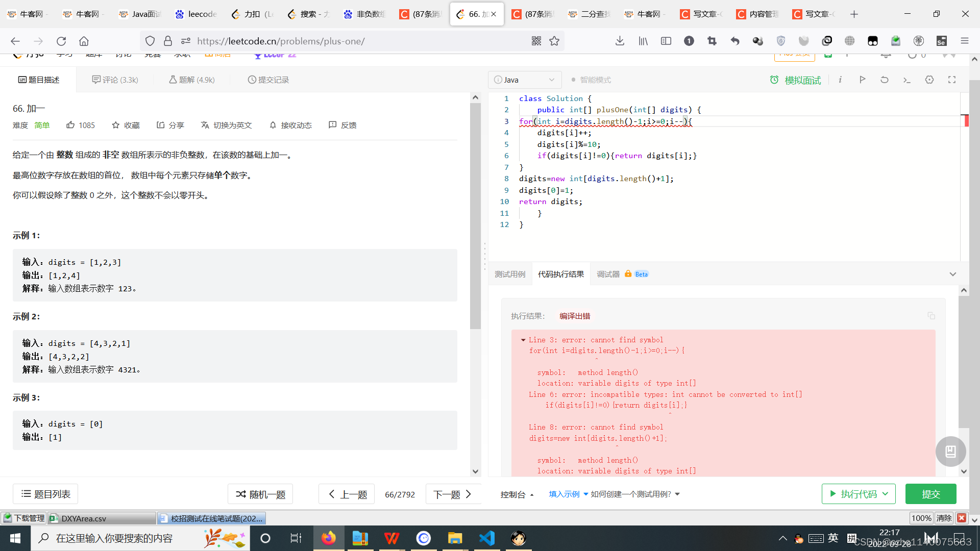Reset code to default template
The width and height of the screenshot is (980, 551).
pyautogui.click(x=885, y=80)
